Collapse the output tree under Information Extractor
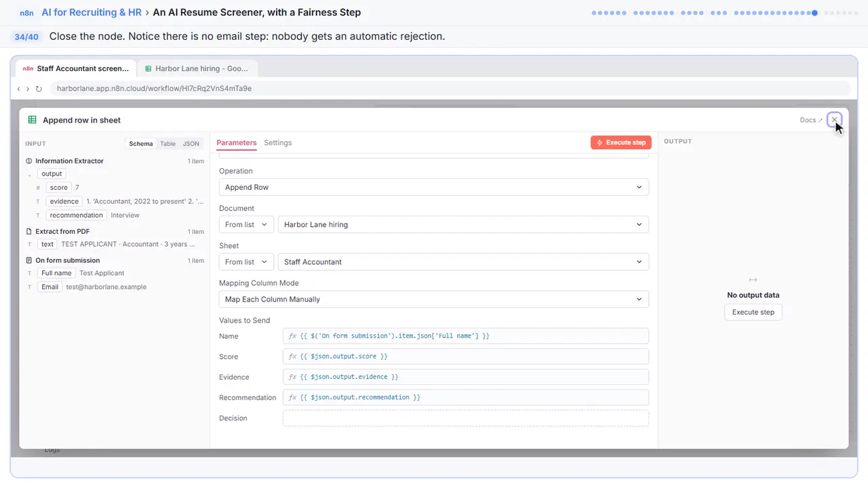This screenshot has height=488, width=868. (x=28, y=175)
